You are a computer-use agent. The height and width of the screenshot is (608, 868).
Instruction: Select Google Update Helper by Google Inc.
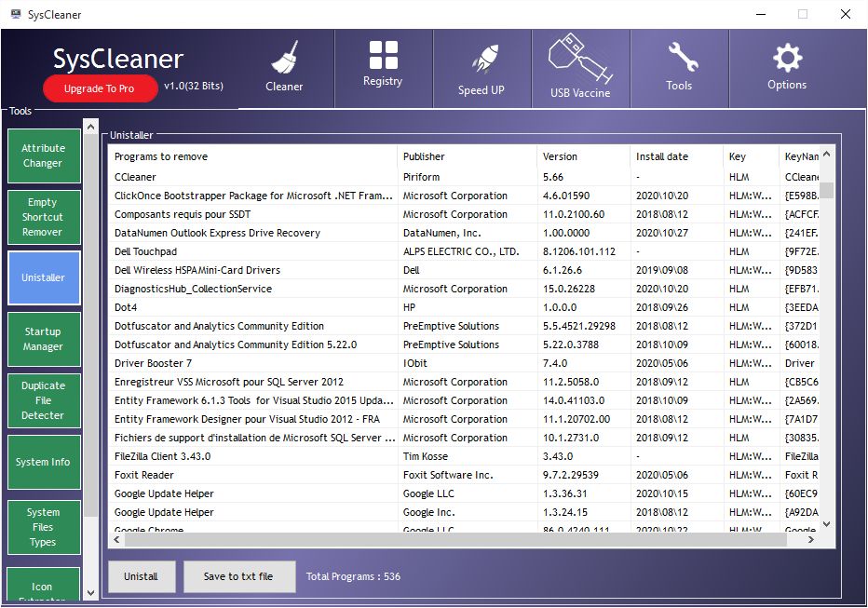coord(464,512)
